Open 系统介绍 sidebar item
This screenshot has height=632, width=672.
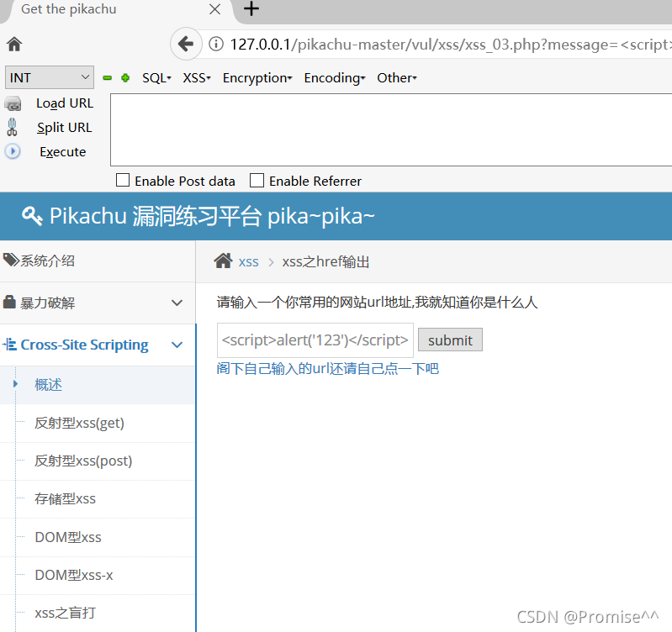coord(98,261)
